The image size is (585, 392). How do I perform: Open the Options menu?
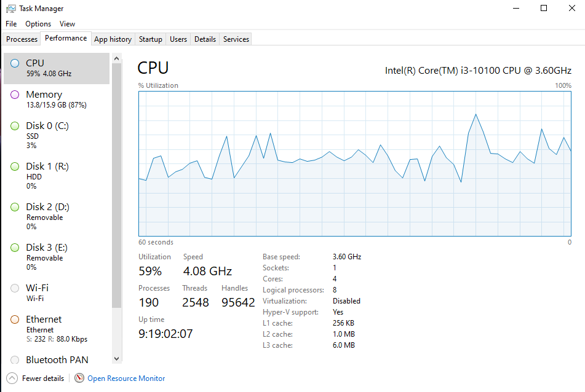click(x=38, y=23)
